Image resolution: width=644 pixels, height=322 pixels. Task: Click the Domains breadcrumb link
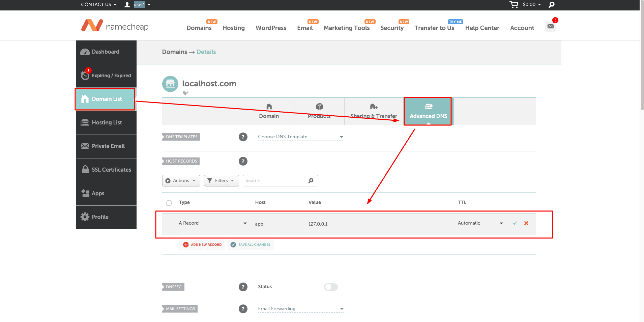174,52
